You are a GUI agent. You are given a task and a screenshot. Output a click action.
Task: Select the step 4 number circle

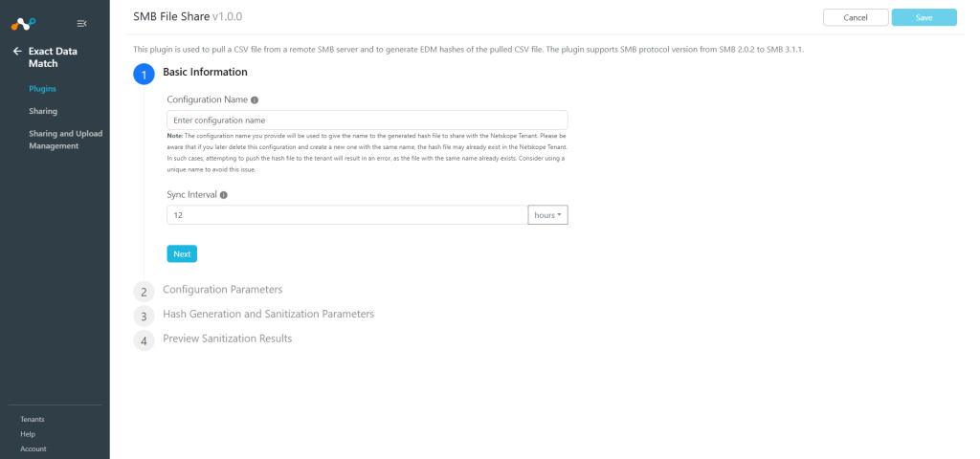(144, 341)
